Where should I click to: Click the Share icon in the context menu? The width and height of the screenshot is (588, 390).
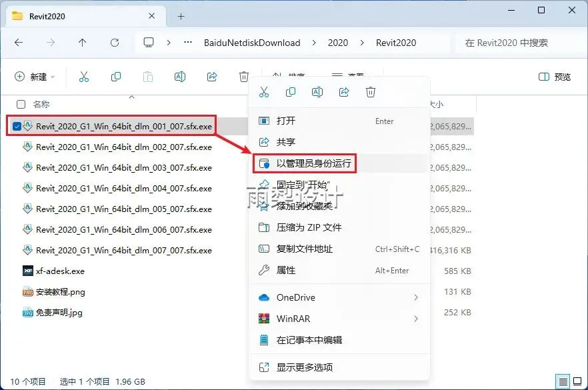coord(344,92)
